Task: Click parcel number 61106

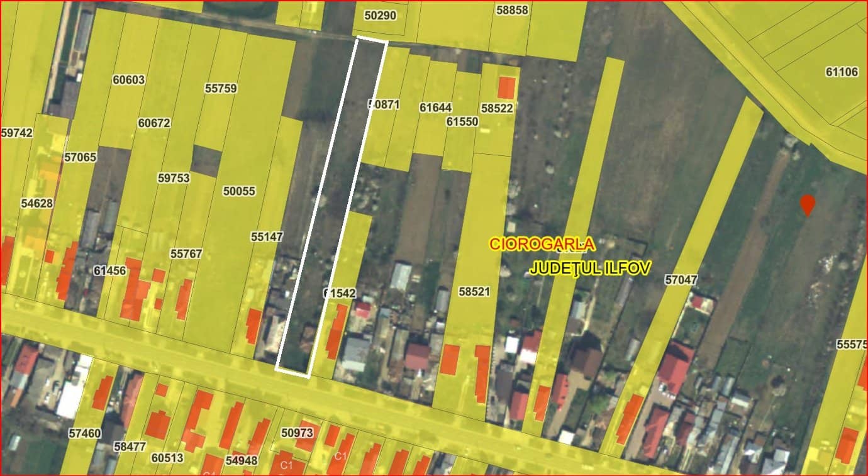Action: (842, 72)
